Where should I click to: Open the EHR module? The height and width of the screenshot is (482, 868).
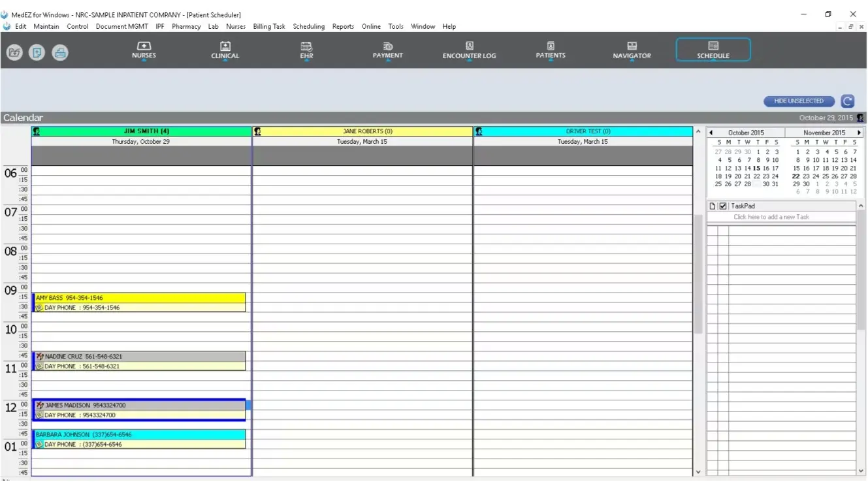306,49
